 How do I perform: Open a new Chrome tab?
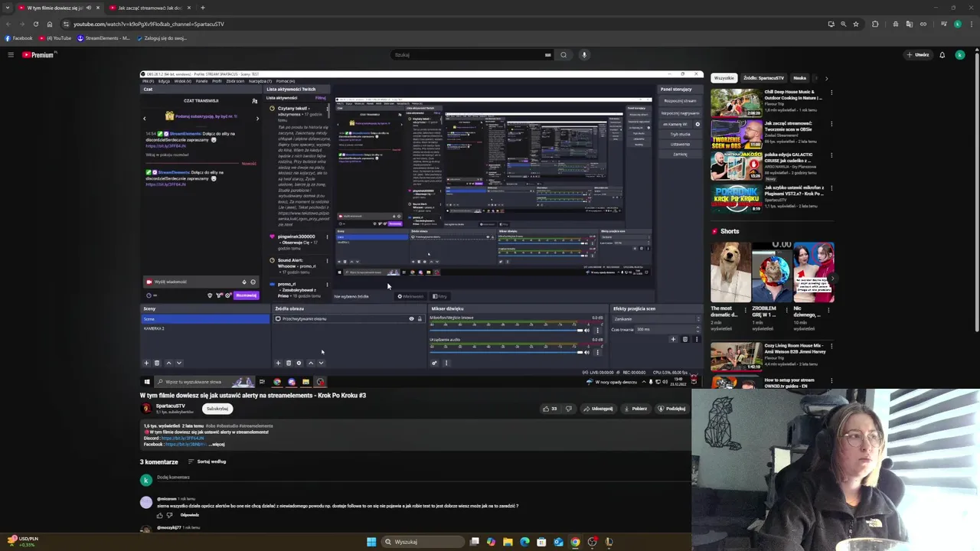point(202,8)
